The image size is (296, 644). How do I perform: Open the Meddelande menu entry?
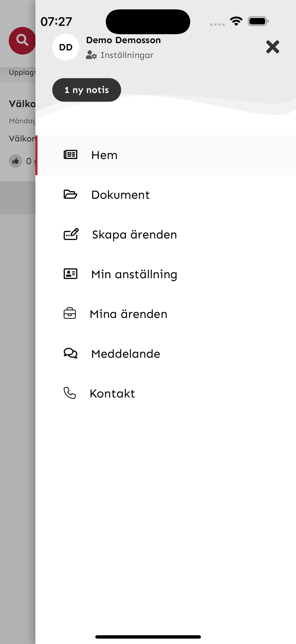[166, 353]
